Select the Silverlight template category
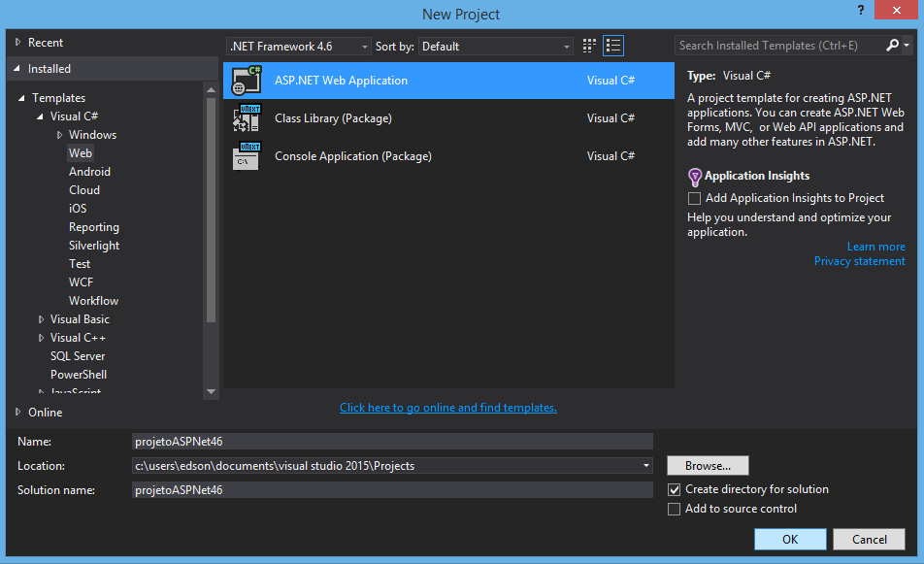The height and width of the screenshot is (564, 924). click(x=94, y=246)
